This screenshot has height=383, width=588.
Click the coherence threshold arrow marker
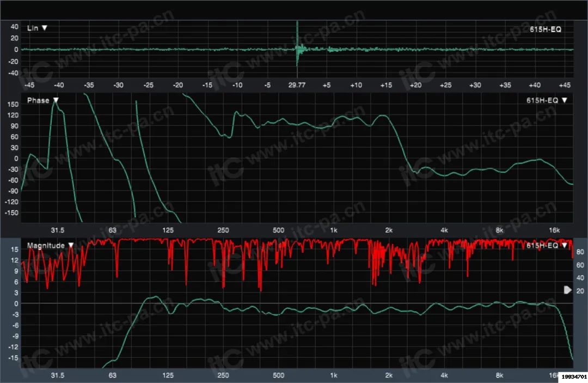(x=568, y=290)
